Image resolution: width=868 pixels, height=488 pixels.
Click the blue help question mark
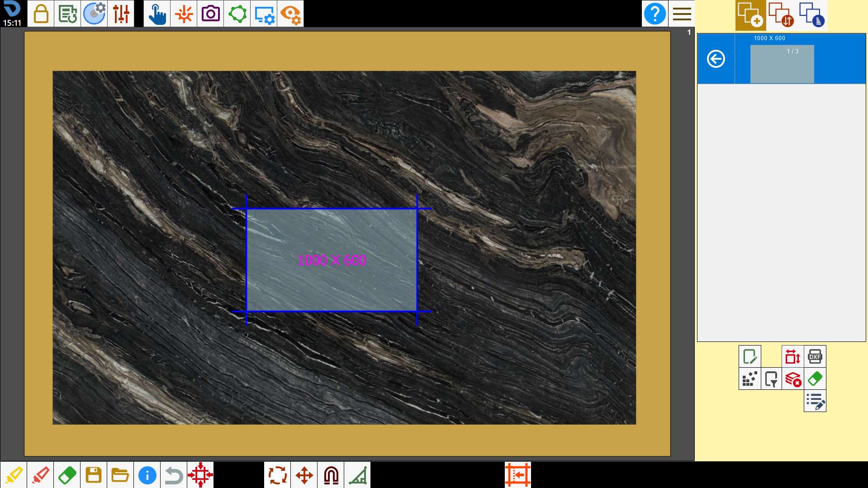655,14
